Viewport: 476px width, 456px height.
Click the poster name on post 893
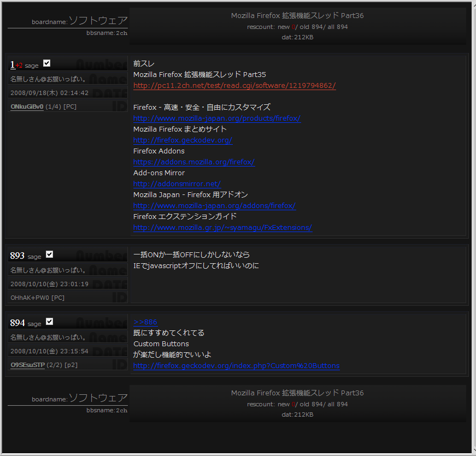(x=48, y=270)
